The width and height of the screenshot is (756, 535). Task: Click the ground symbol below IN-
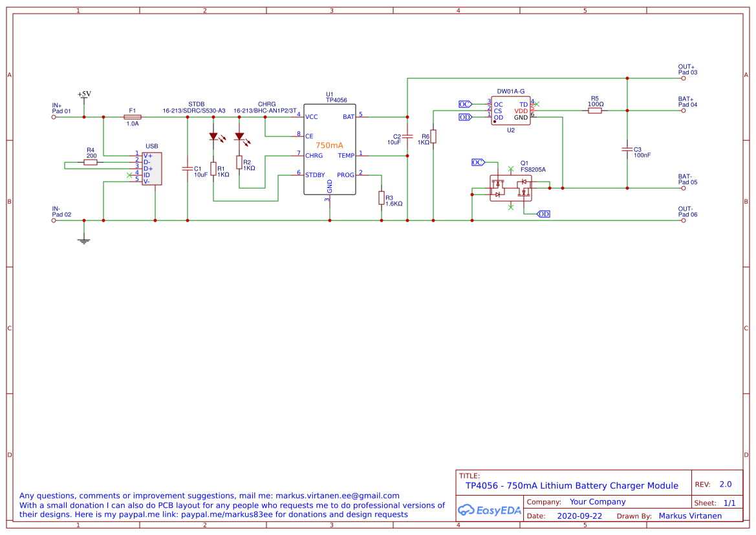84,238
